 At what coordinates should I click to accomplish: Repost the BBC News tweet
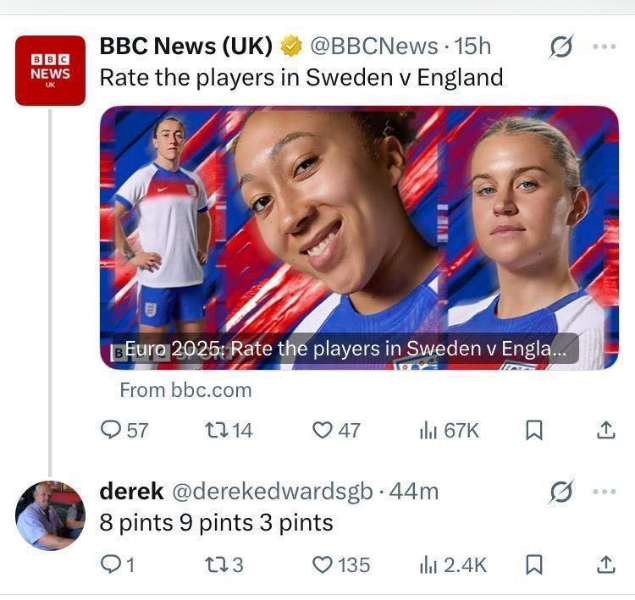pos(214,430)
